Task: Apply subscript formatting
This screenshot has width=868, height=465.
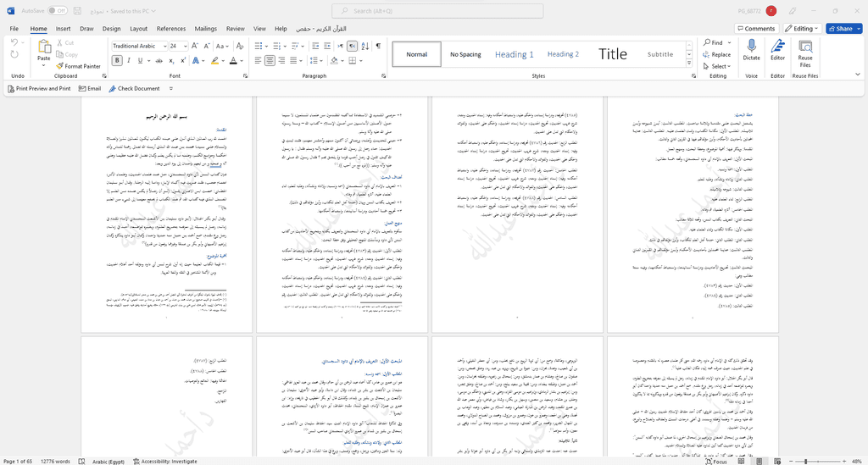Action: [171, 61]
